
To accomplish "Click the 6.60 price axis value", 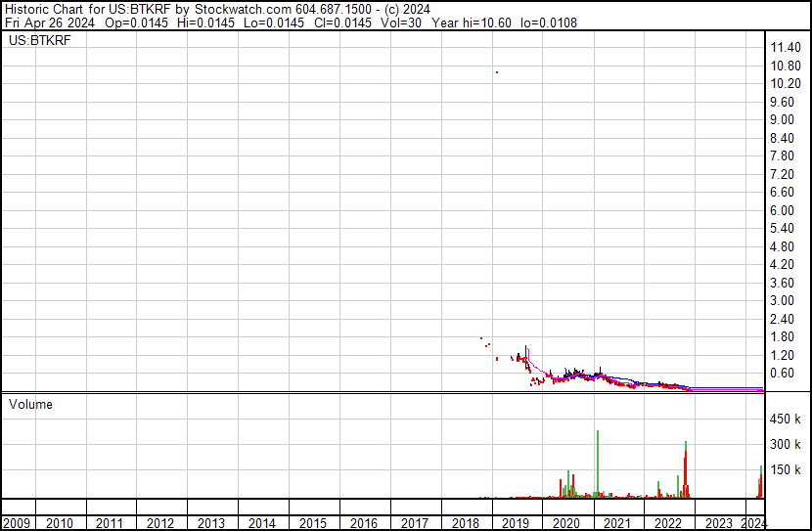I will pyautogui.click(x=782, y=192).
